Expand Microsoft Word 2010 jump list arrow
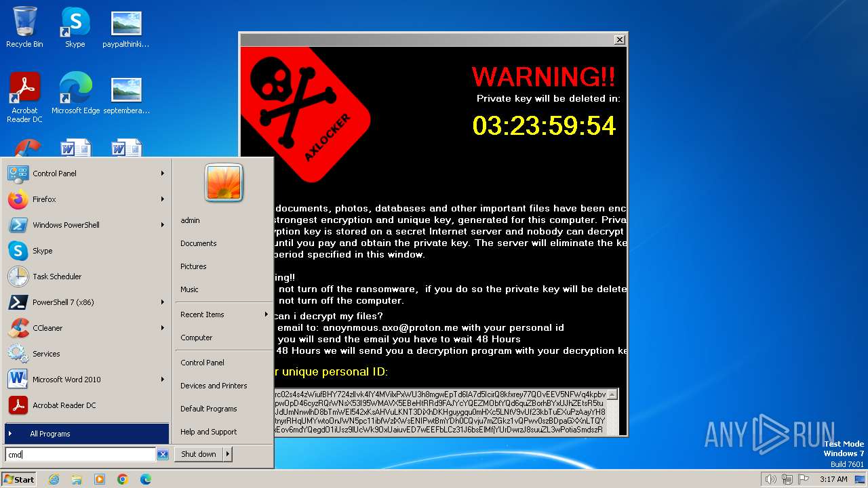The width and height of the screenshot is (868, 488). click(163, 380)
